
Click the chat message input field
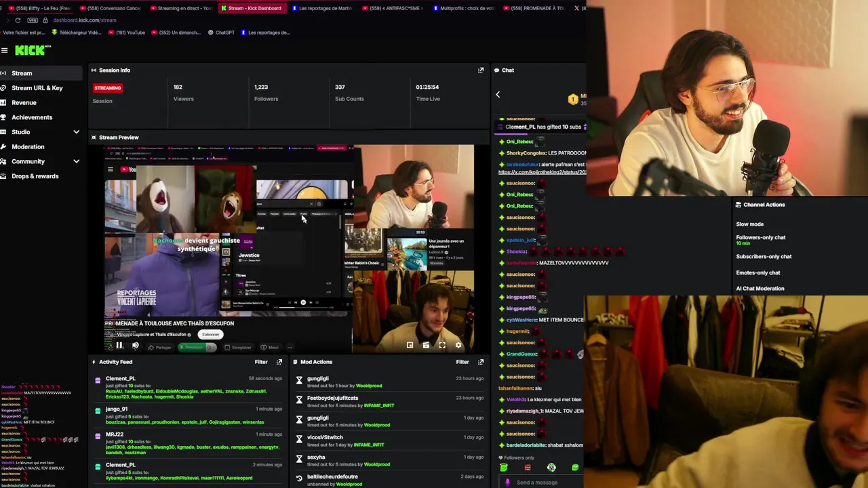(x=542, y=482)
